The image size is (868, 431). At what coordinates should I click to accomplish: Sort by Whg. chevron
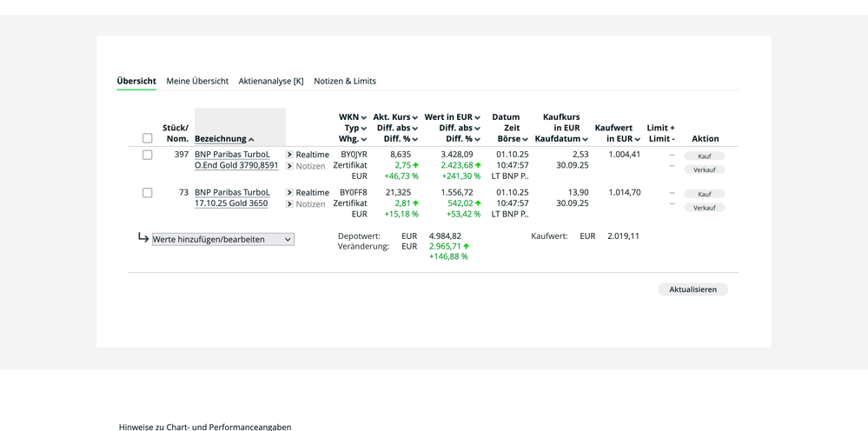[x=364, y=139]
